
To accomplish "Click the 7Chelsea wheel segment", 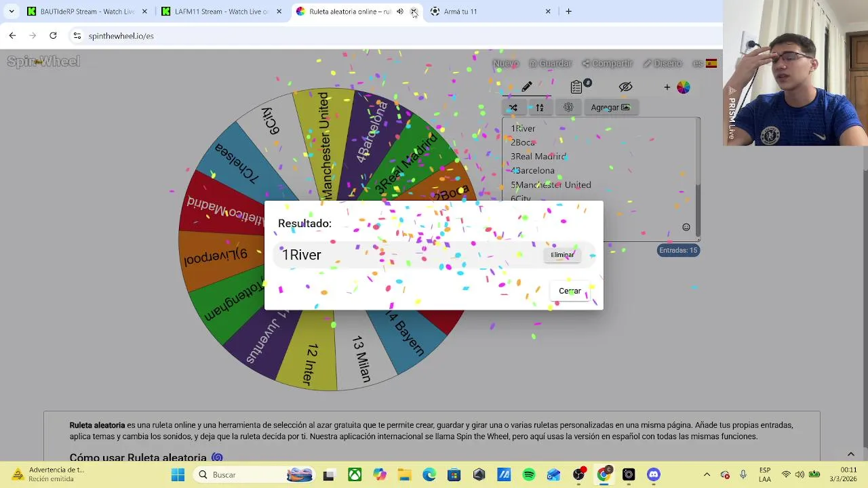I will pos(237,163).
